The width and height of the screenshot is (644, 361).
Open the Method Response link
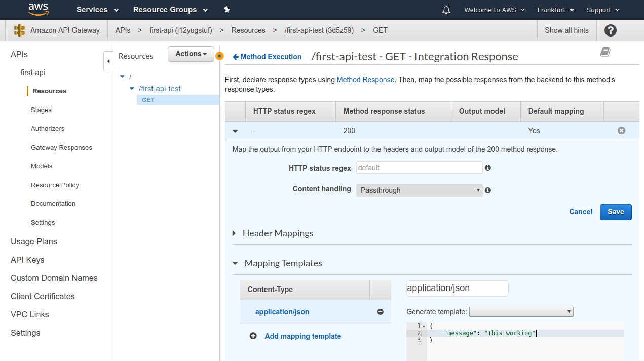tap(365, 80)
